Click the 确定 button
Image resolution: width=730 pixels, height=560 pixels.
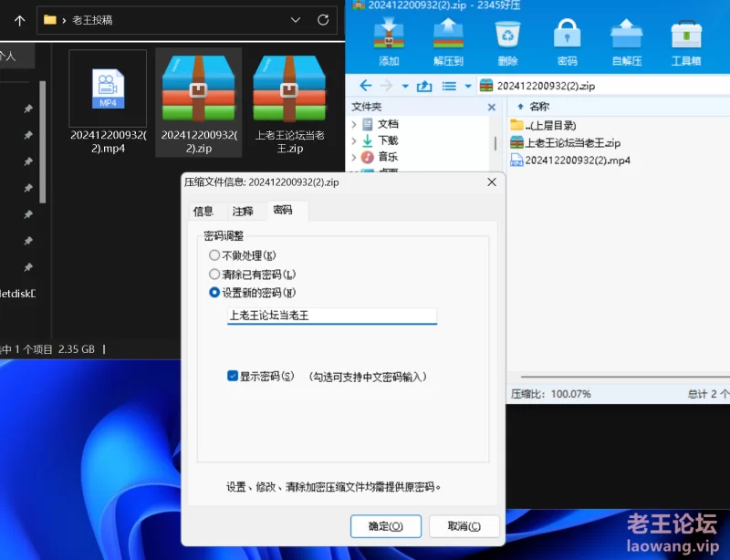[x=385, y=526]
